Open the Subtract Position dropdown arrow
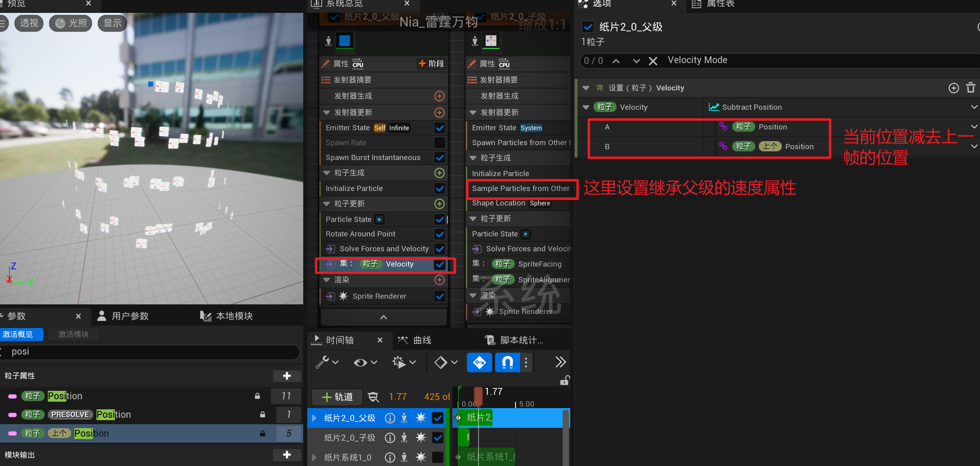 point(974,107)
